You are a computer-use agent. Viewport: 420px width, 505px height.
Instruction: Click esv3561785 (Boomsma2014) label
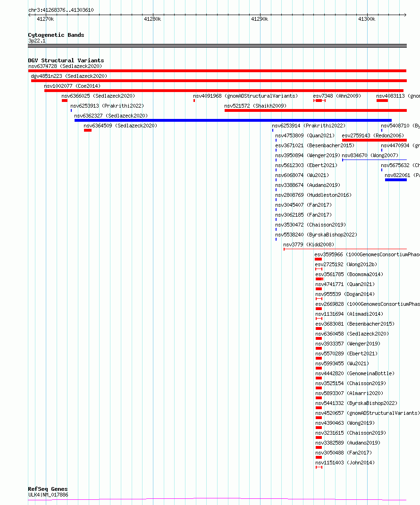[350, 274]
